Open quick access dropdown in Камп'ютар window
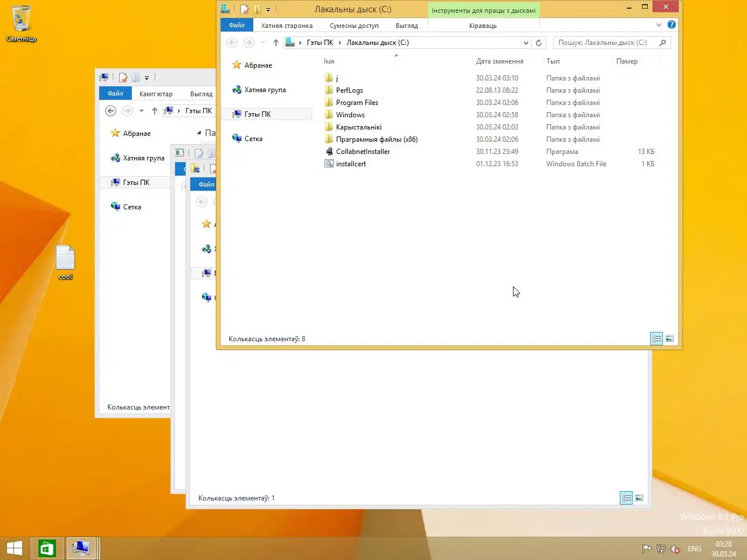Image resolution: width=747 pixels, height=560 pixels. click(x=146, y=78)
